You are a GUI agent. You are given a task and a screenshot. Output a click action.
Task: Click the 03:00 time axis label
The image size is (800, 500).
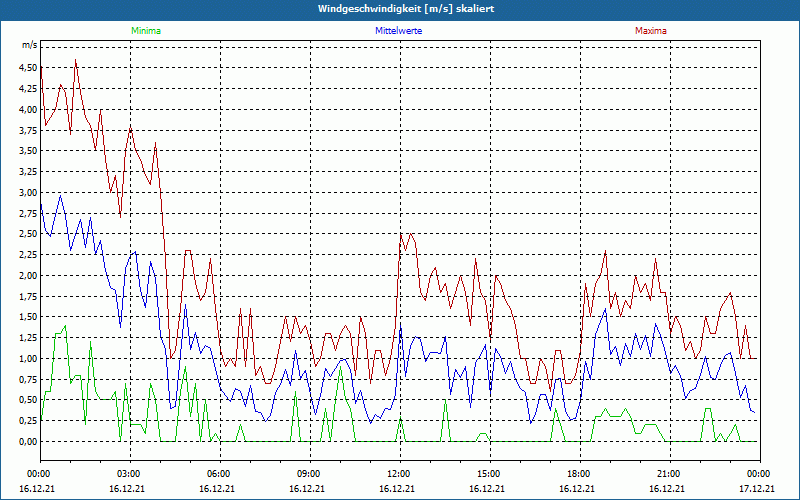[x=130, y=474]
